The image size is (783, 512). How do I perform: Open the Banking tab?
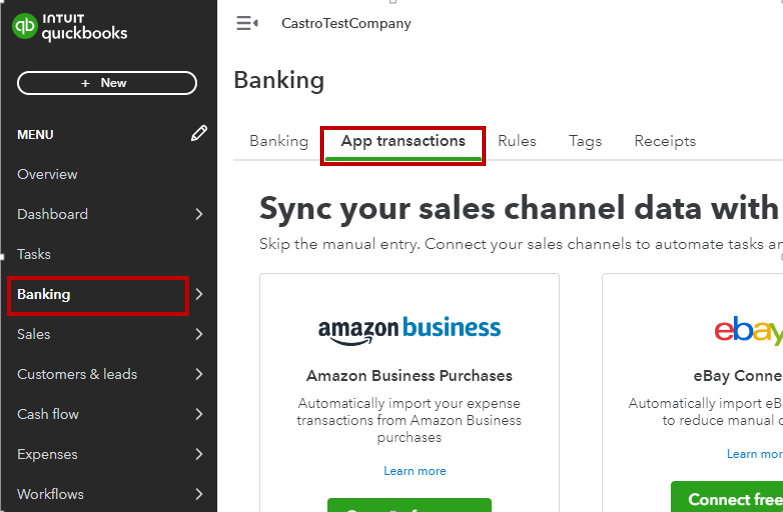click(x=279, y=141)
